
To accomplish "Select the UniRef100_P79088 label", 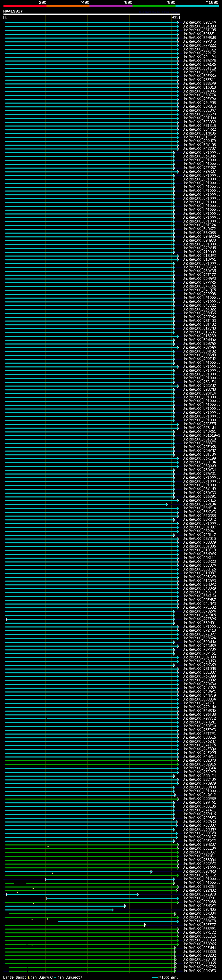I will (199, 902).
